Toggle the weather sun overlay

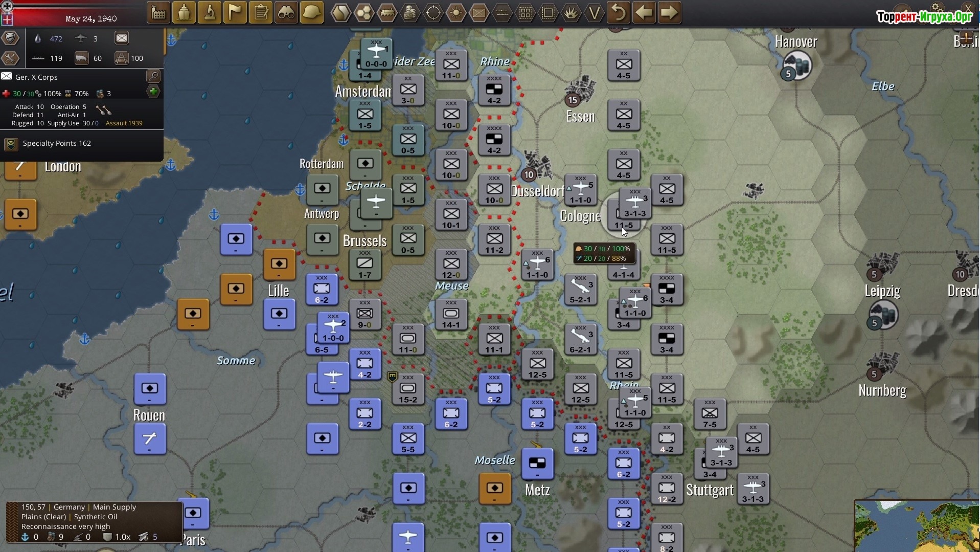(456, 13)
